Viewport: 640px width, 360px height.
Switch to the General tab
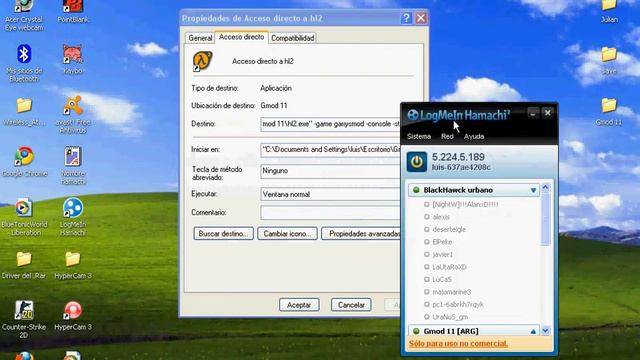click(x=200, y=38)
